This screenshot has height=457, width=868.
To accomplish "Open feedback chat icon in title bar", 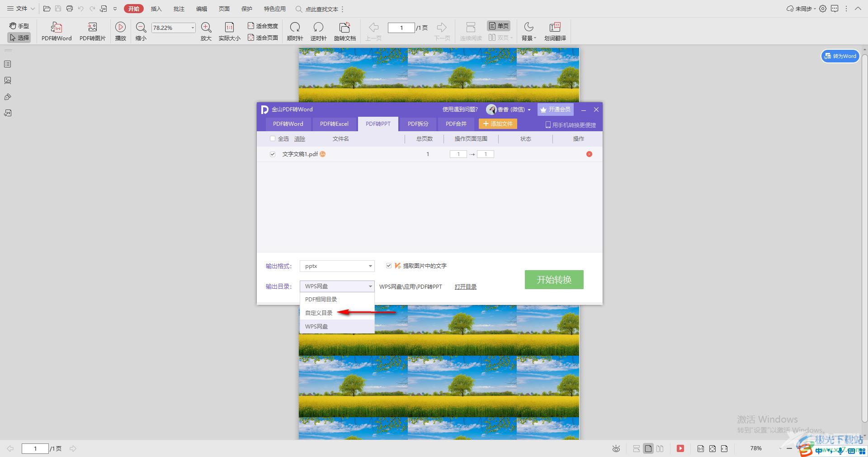I will pos(835,9).
